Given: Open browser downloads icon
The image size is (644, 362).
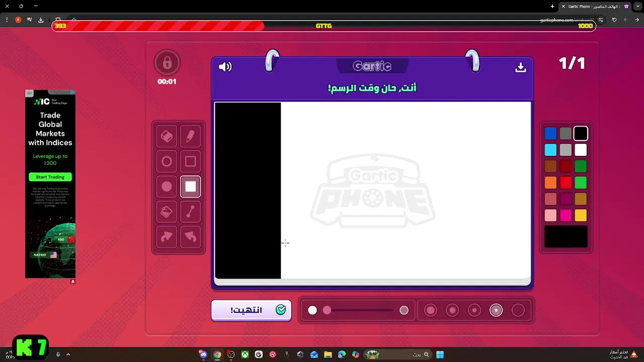Looking at the screenshot, I should pyautogui.click(x=41, y=20).
